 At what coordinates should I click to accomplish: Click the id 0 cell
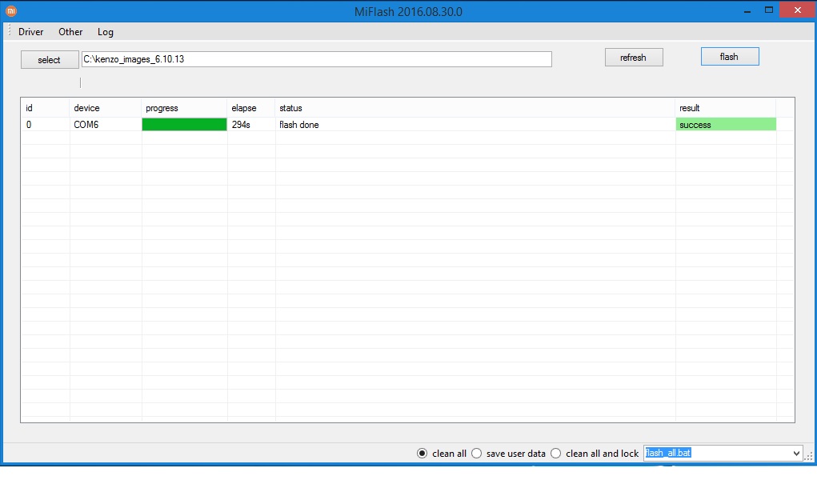46,125
